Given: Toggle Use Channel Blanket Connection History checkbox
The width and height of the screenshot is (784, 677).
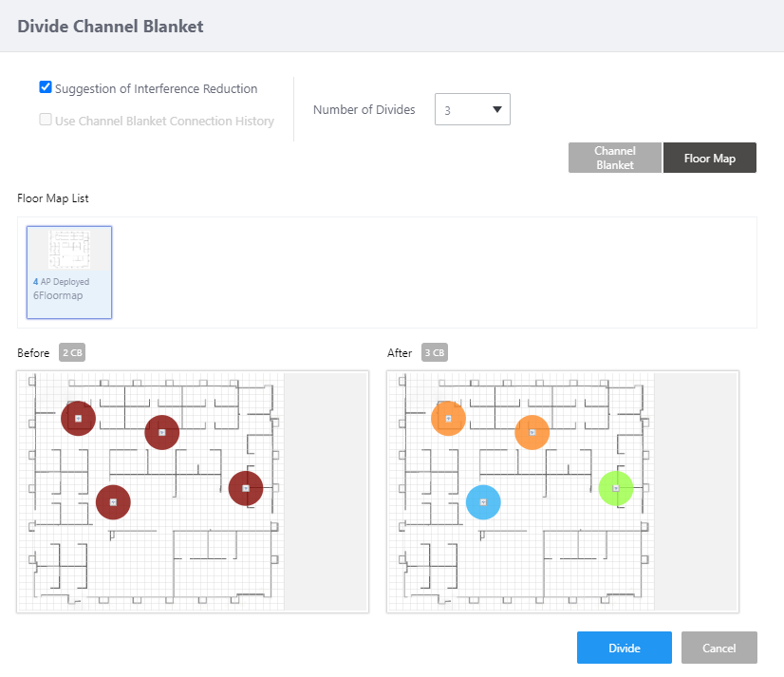Looking at the screenshot, I should pyautogui.click(x=46, y=121).
